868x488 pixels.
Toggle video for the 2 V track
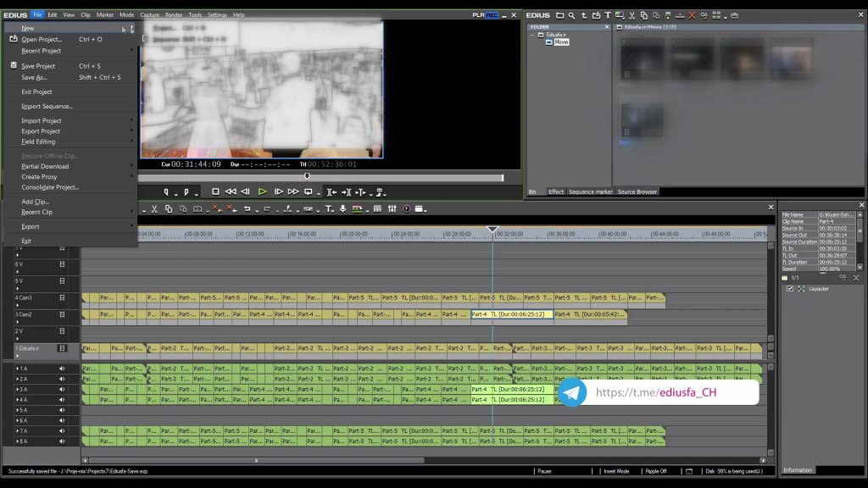62,331
